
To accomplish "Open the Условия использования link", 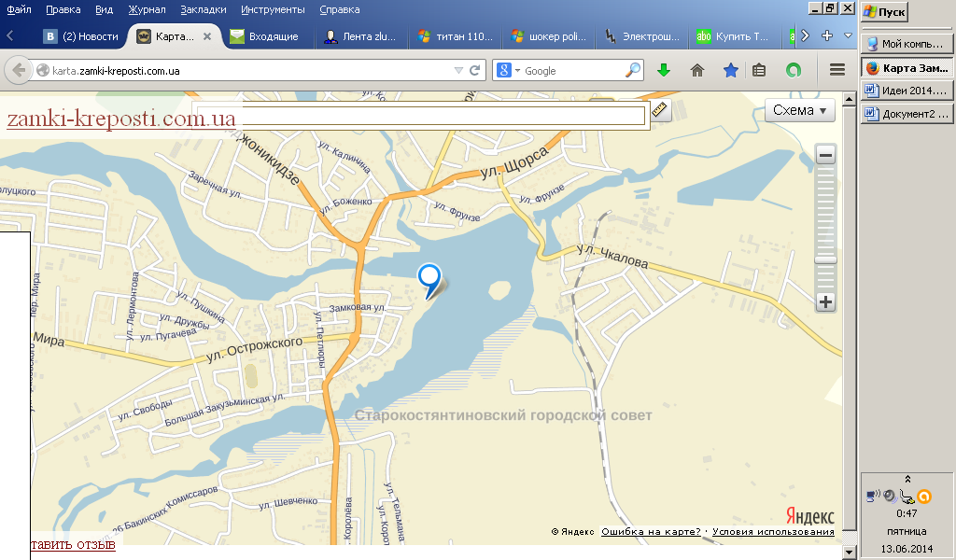I will click(773, 531).
